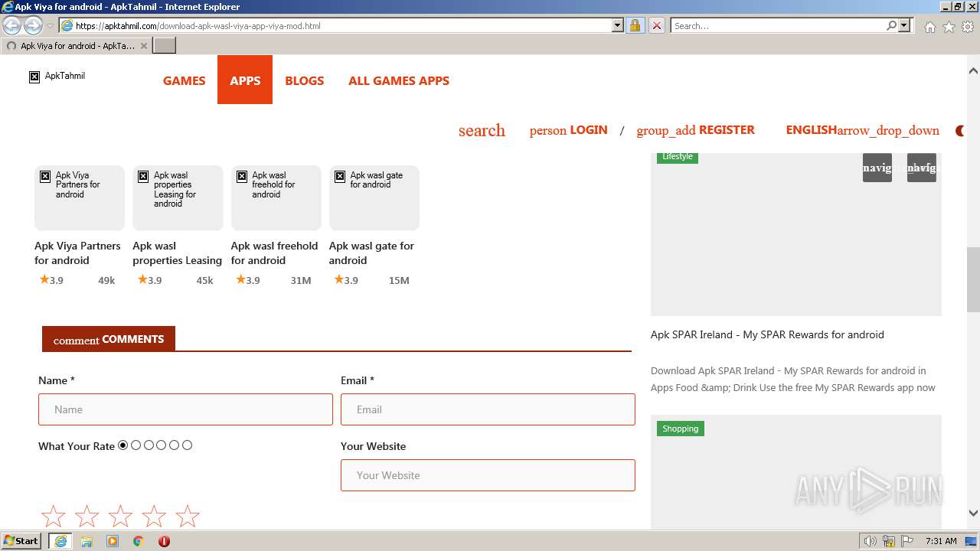Click into the Name input field
This screenshot has height=551, width=980.
[x=185, y=409]
